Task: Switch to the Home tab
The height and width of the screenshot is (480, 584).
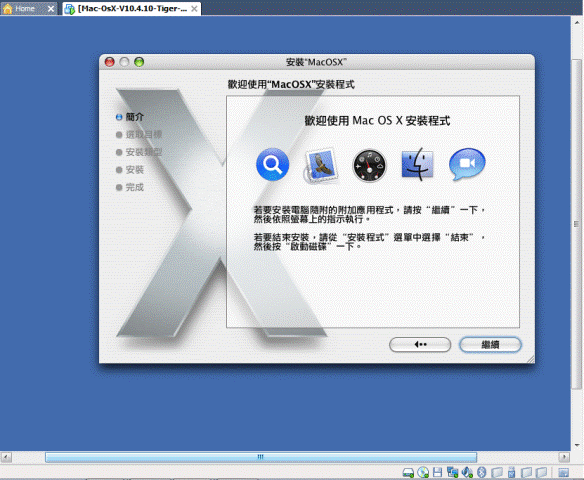Action: pos(25,9)
